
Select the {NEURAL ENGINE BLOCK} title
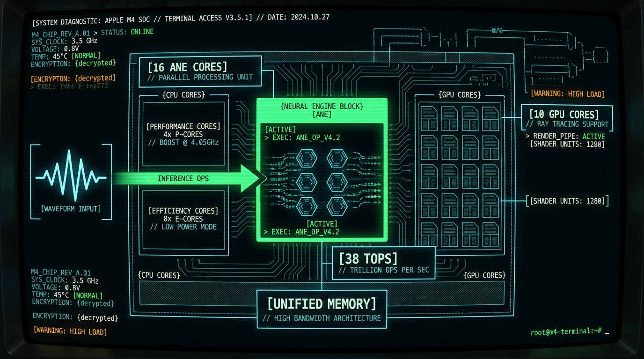322,107
